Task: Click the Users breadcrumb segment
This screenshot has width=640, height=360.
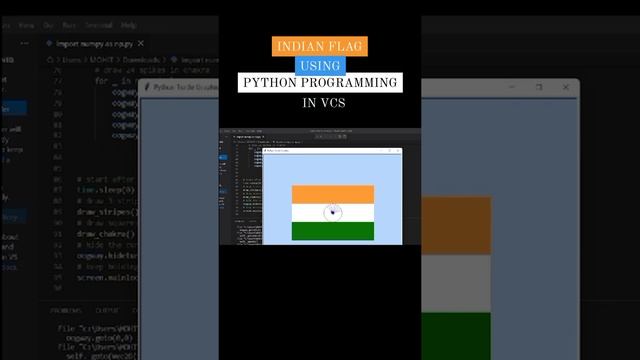Action: coord(71,60)
